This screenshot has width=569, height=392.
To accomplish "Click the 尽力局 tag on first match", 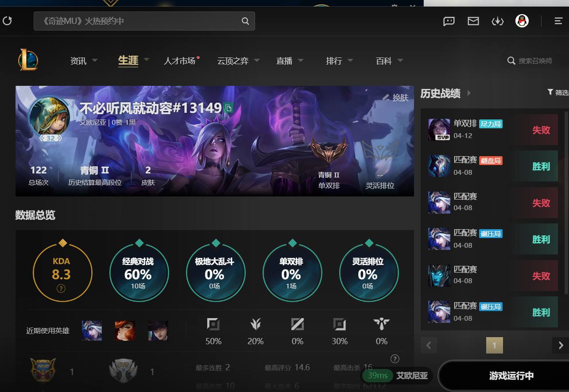I will point(491,124).
